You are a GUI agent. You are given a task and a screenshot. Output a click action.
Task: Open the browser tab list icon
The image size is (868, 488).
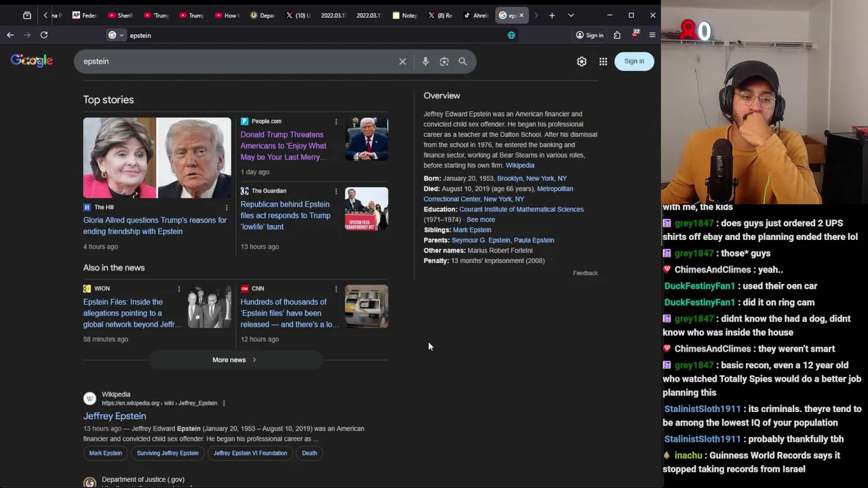click(x=27, y=15)
